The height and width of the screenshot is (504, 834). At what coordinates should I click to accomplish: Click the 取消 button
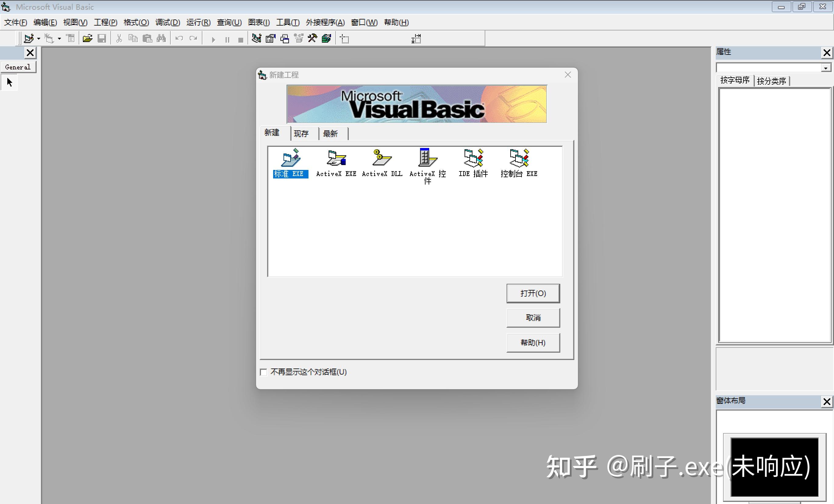533,318
